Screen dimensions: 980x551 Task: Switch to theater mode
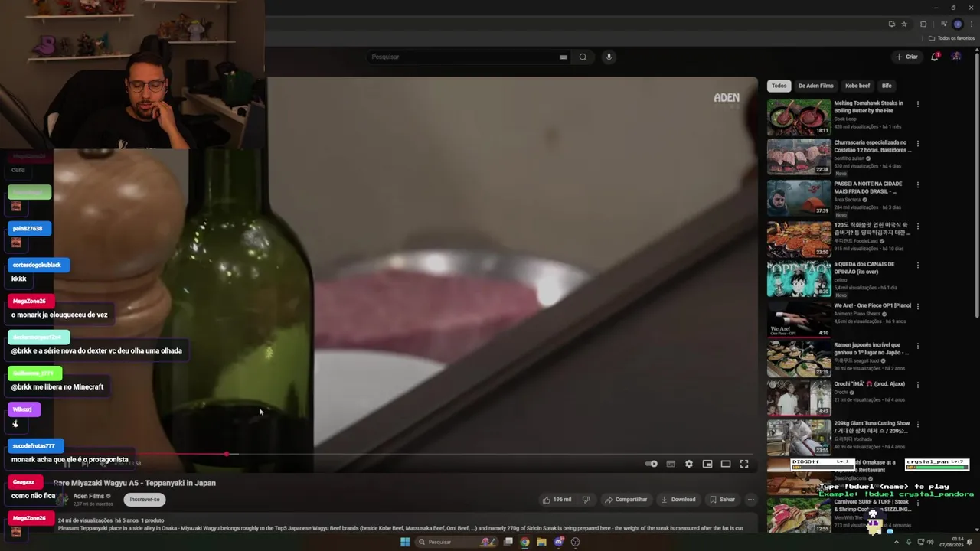[726, 464]
